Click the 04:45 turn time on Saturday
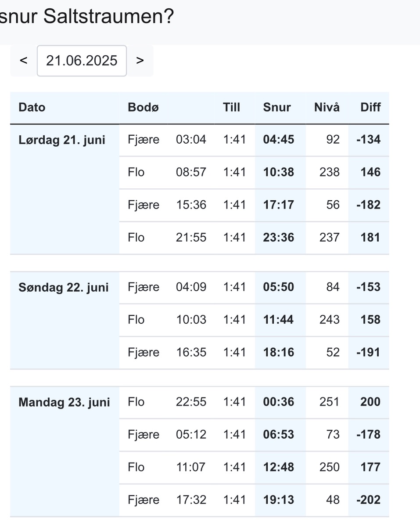 point(279,140)
